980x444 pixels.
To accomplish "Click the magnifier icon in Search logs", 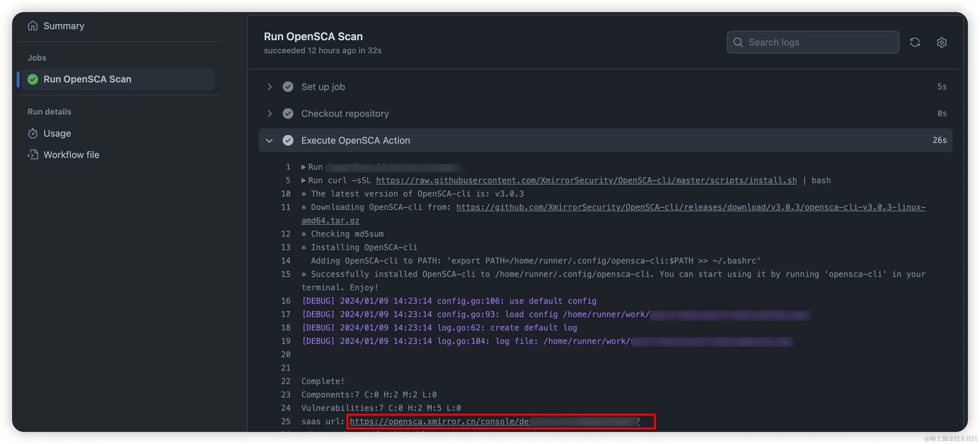I will pos(738,42).
